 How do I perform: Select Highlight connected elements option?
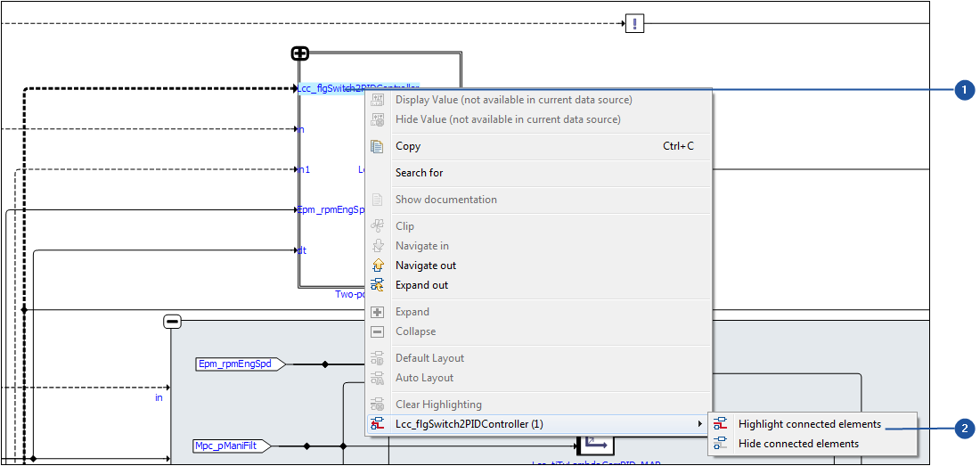pyautogui.click(x=809, y=424)
